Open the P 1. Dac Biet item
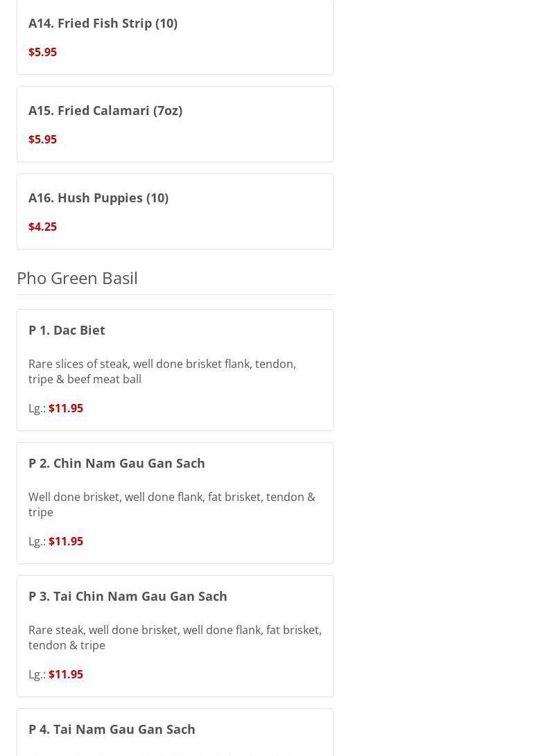 [67, 330]
